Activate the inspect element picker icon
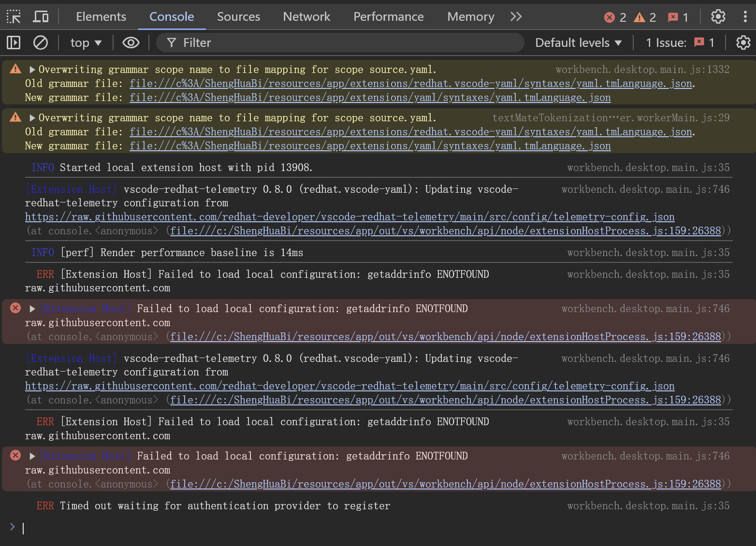This screenshot has height=546, width=756. [14, 17]
